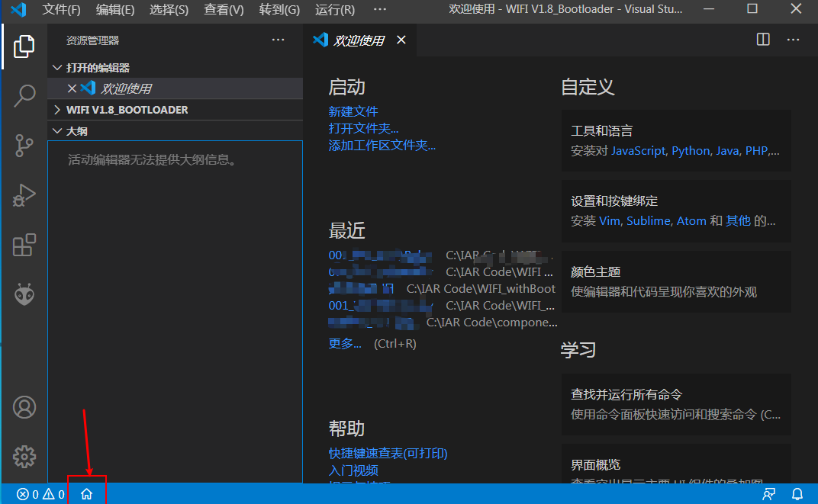Install PHP language support link
This screenshot has width=818, height=504.
(756, 151)
